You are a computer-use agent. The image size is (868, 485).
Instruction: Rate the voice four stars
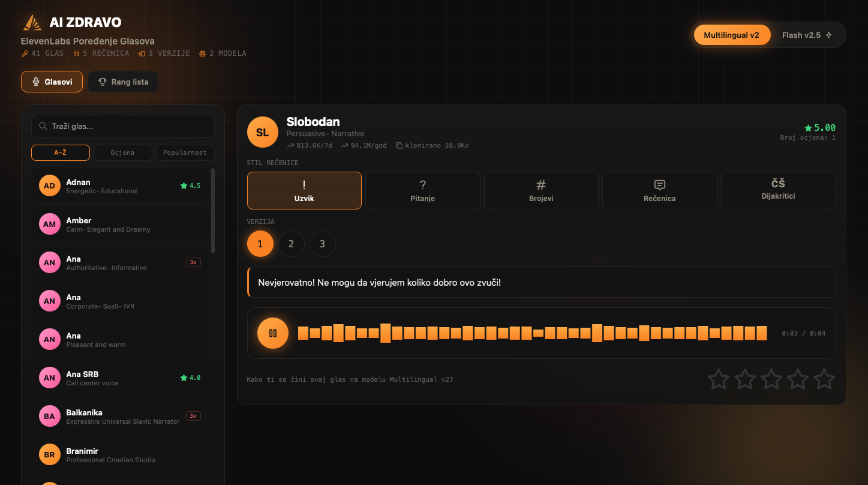[x=798, y=379]
